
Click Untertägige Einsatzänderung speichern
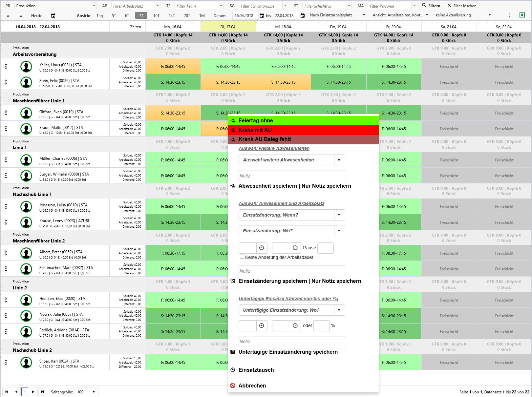point(288,352)
